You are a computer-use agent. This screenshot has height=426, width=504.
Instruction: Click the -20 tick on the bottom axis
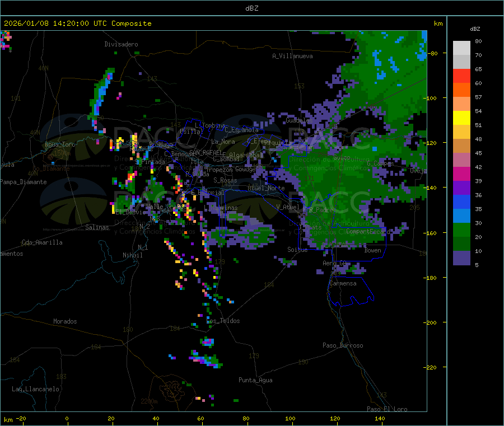[x=21, y=418]
